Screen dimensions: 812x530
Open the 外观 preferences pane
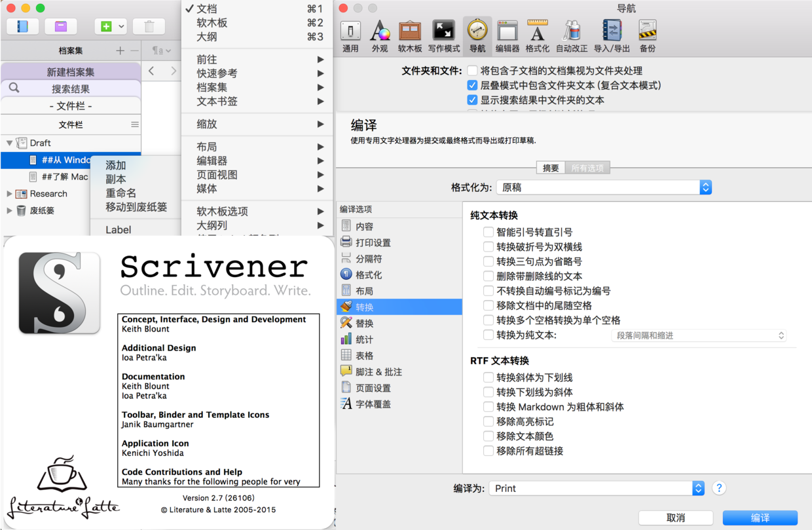(380, 36)
